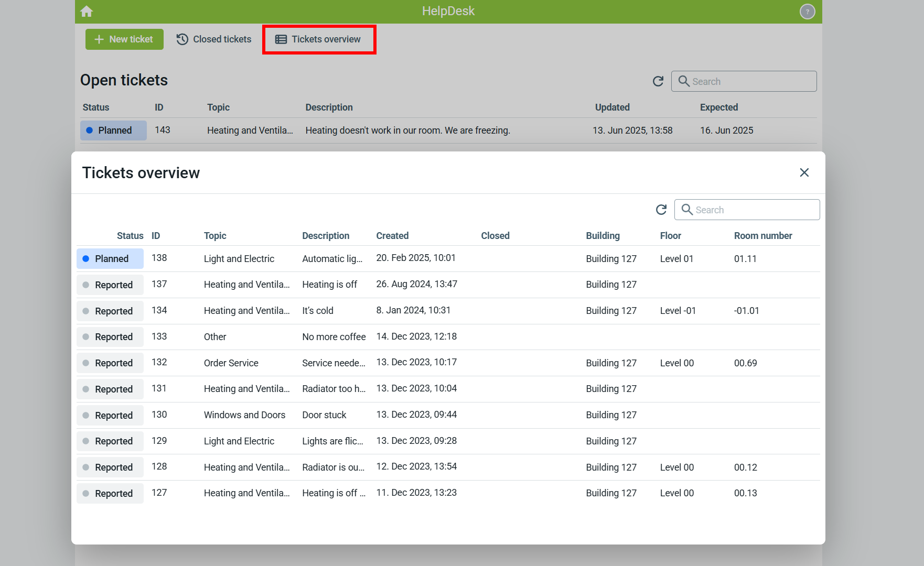Close the Tickets overview dialog

[x=804, y=172]
